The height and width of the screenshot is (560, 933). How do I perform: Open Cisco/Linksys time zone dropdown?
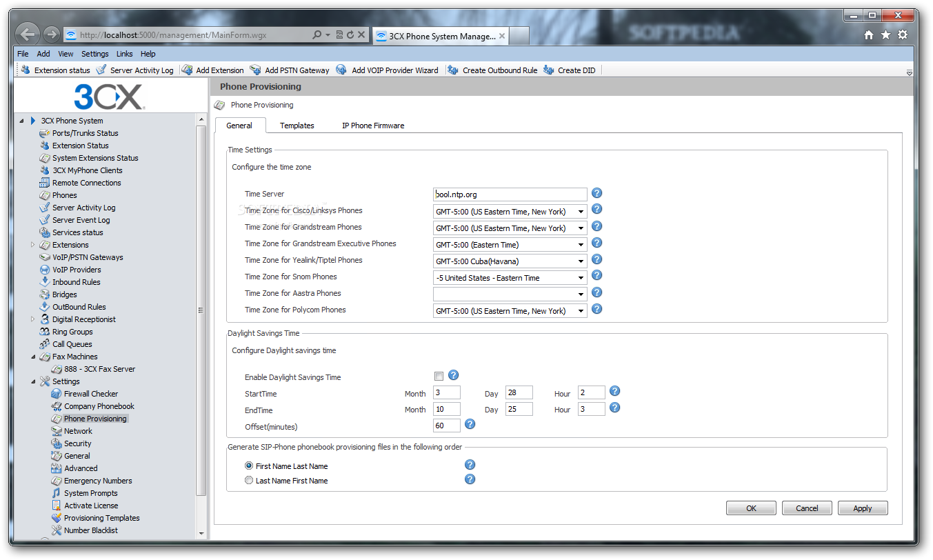point(510,212)
